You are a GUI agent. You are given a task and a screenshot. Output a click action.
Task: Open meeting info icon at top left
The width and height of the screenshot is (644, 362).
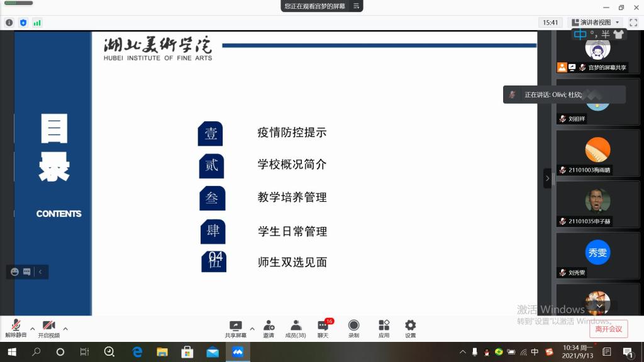click(9, 23)
